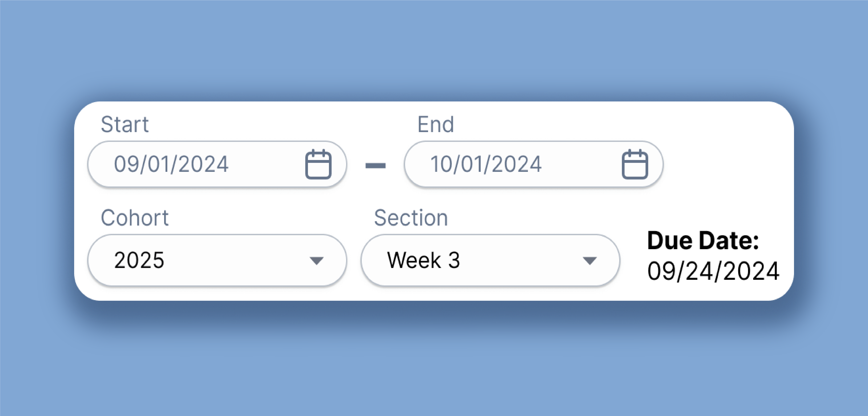Open the Cohort dropdown showing 2025
This screenshot has width=868, height=416.
(x=217, y=260)
